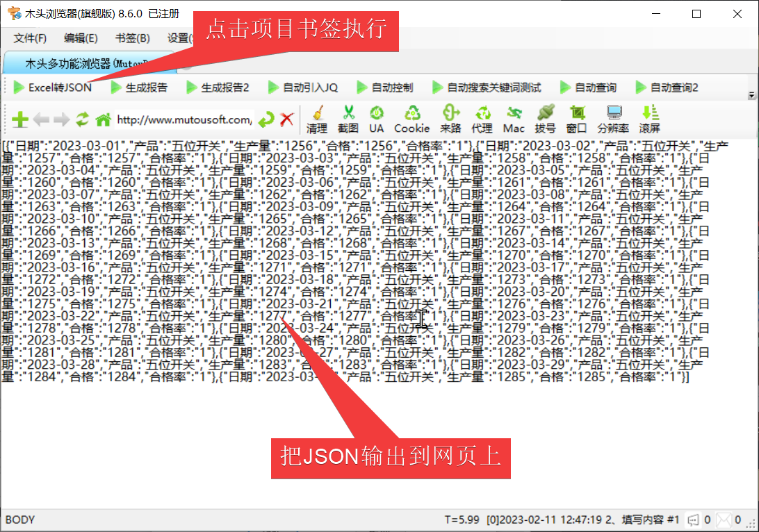Click the 2023-03-01 date in JSON output

(x=85, y=146)
